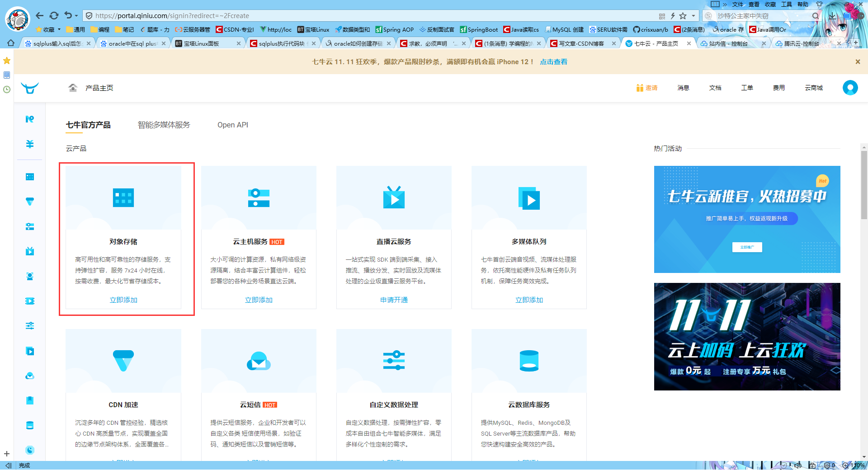Click the Qiniu logo in the top left
The width and height of the screenshot is (868, 470).
click(29, 88)
